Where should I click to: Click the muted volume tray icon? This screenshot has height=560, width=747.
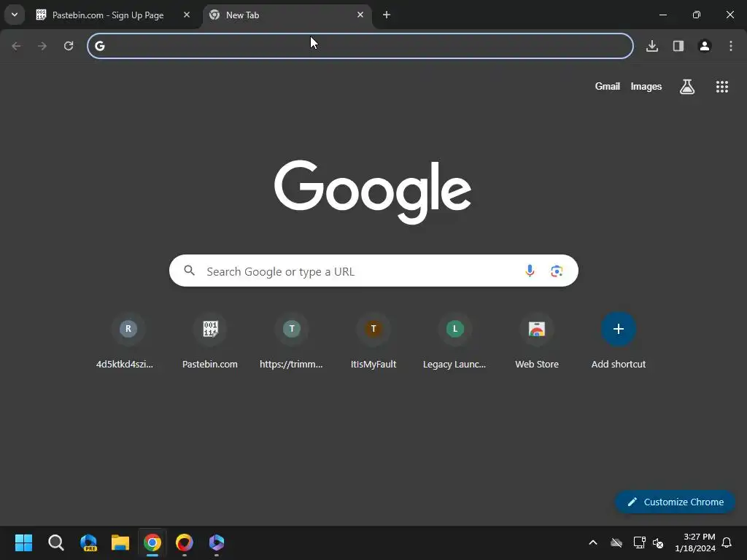659,542
